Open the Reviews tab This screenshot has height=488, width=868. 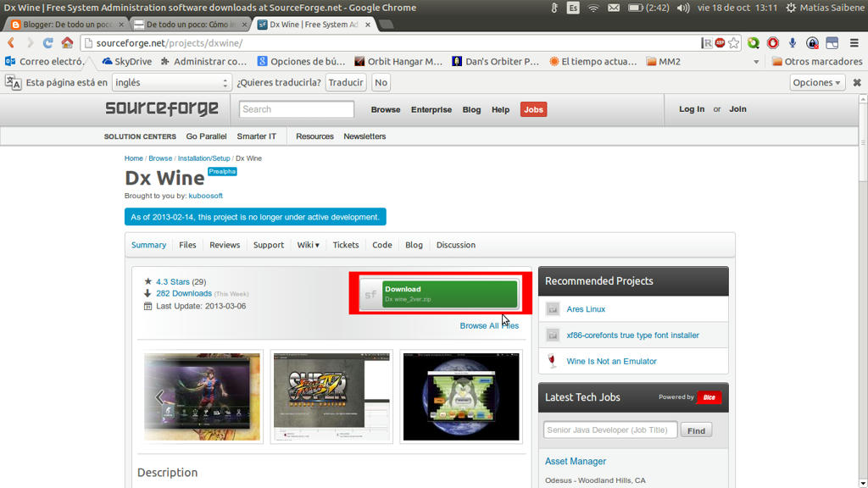(x=225, y=245)
